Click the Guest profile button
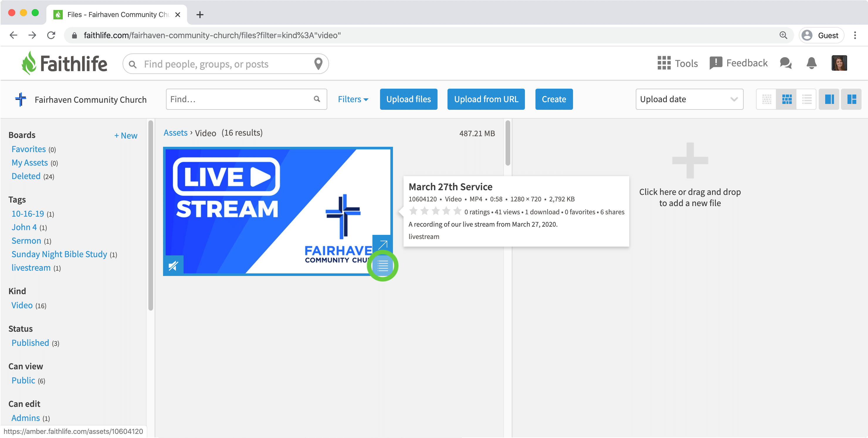This screenshot has width=868, height=438. pyautogui.click(x=821, y=35)
